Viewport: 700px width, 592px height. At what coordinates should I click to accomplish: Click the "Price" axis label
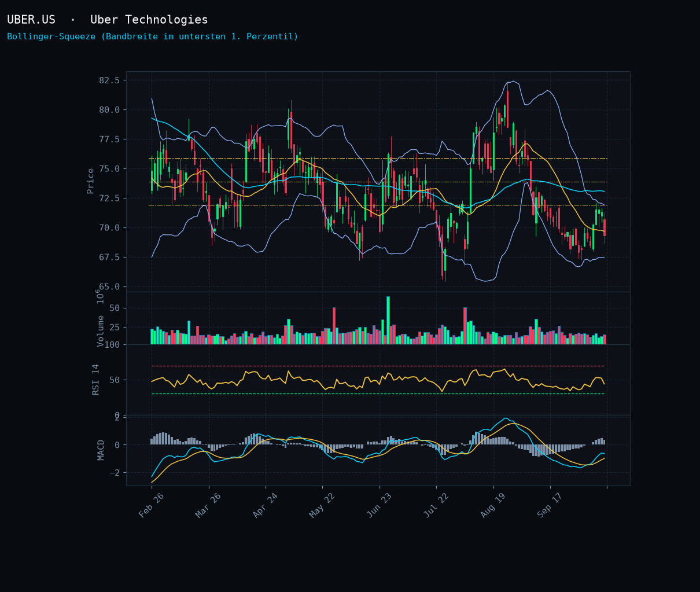(91, 181)
